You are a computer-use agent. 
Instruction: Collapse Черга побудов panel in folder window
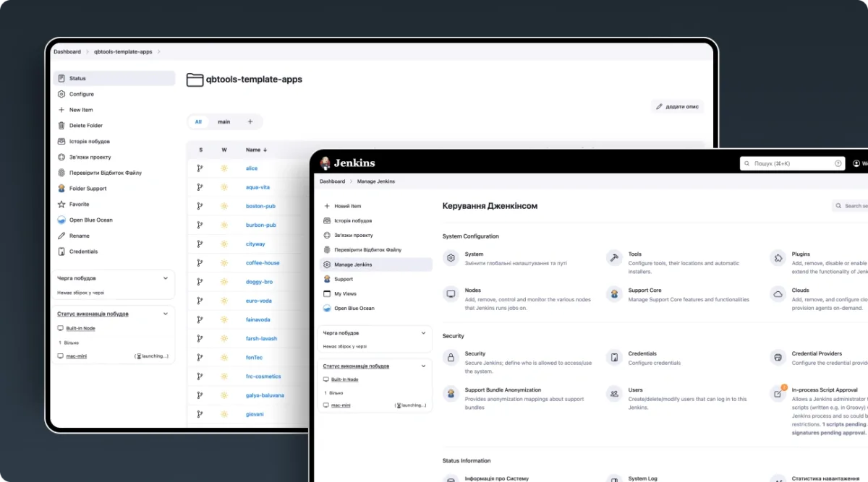[x=166, y=277]
